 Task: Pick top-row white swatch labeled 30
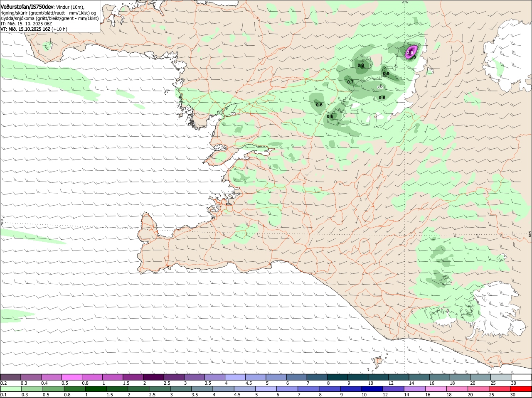pos(522,377)
